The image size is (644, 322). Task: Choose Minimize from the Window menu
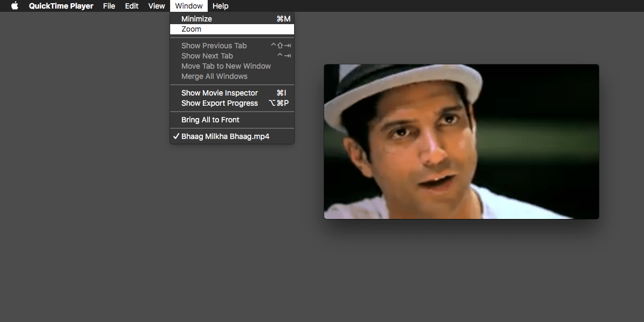[x=232, y=19]
